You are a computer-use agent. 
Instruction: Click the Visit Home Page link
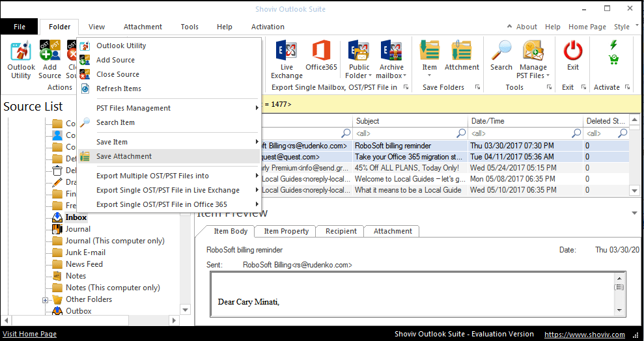click(x=29, y=334)
